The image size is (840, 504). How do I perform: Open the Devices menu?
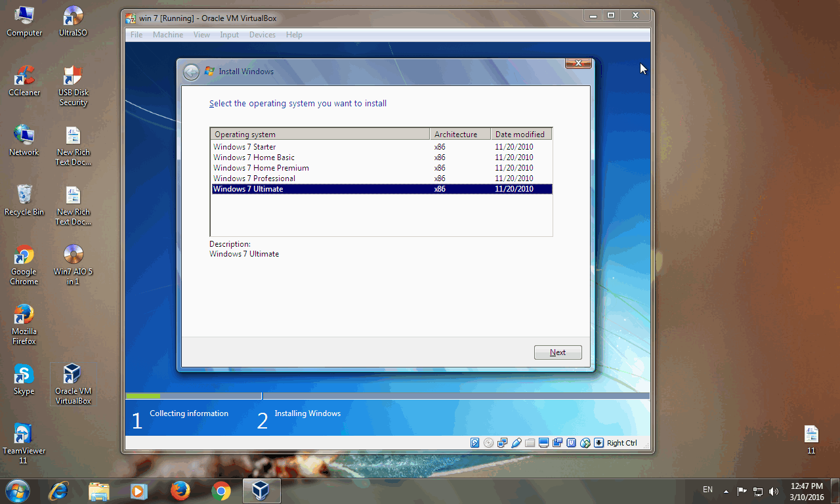[262, 35]
